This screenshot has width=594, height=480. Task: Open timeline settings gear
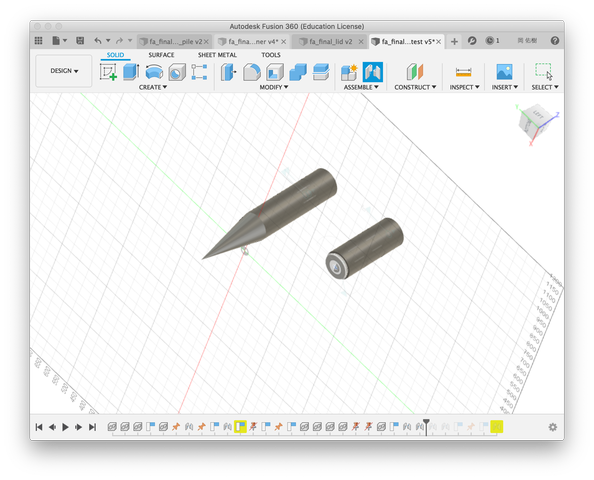553,427
